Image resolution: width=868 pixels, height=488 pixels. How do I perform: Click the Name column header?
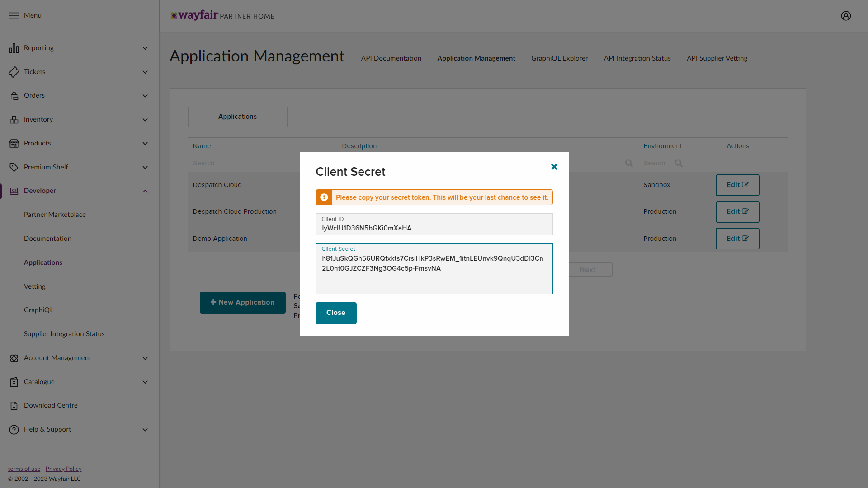pyautogui.click(x=202, y=146)
